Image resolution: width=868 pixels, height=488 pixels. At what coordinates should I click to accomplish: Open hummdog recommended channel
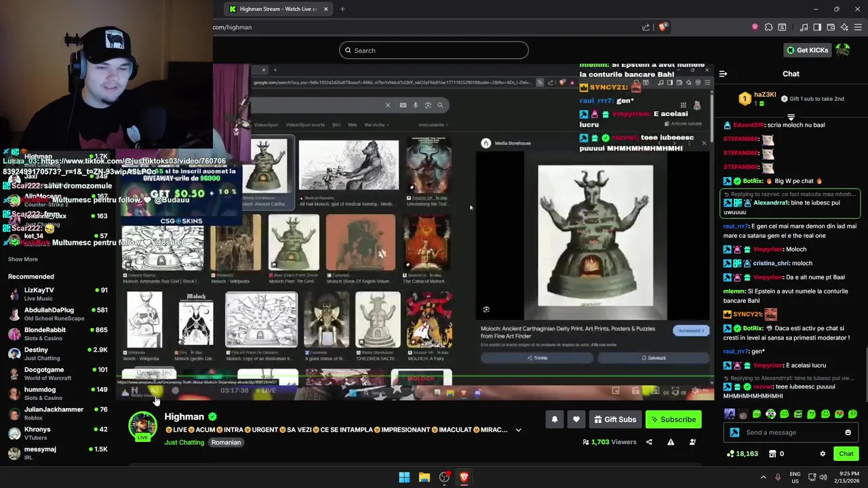click(58, 393)
